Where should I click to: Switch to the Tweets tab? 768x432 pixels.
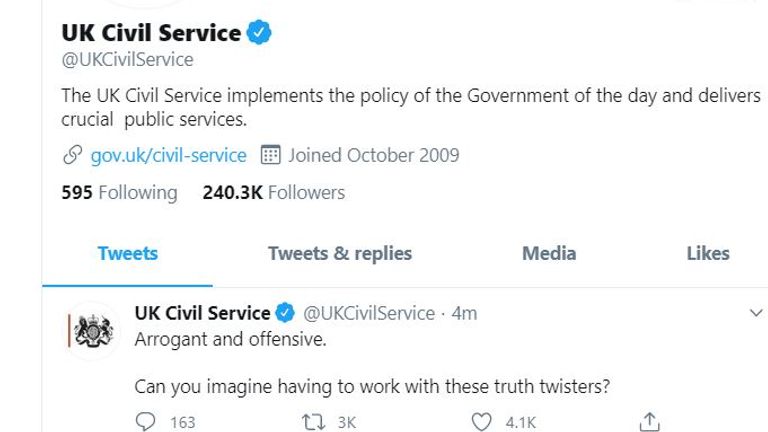click(x=127, y=254)
